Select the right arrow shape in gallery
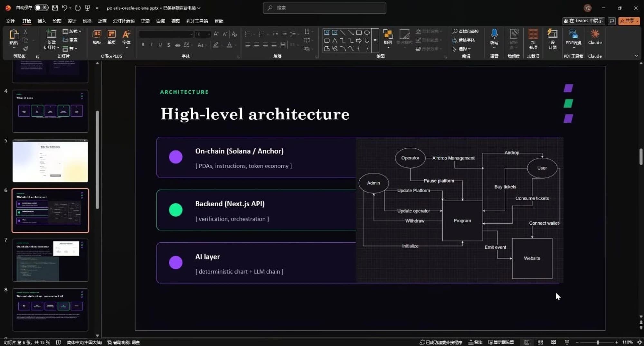The image size is (644, 346). tap(359, 41)
